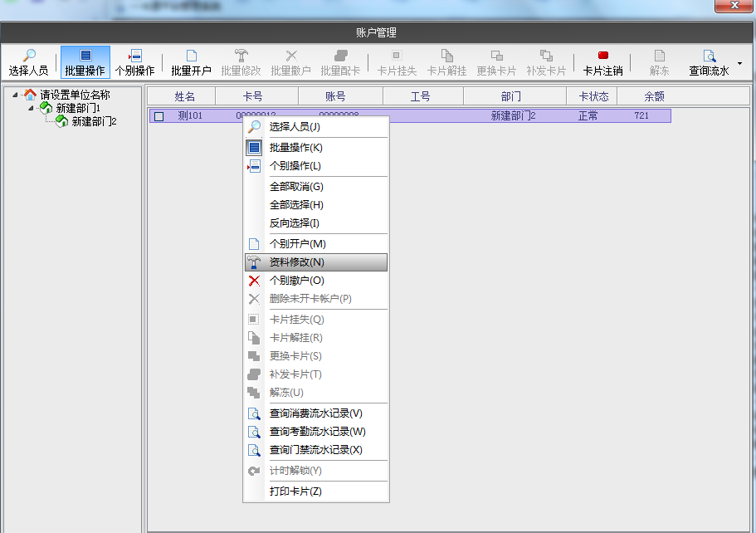Collapse the 新建部门1 tree node
Viewport: 756px width, 533px height.
pos(31,108)
